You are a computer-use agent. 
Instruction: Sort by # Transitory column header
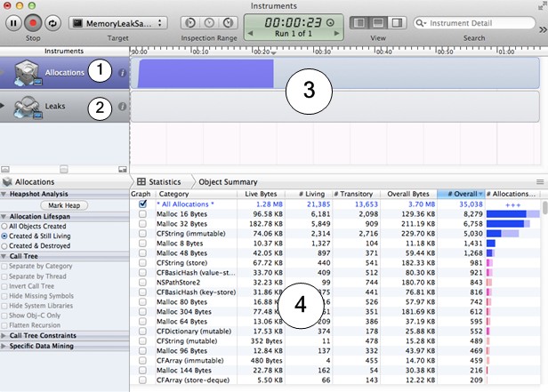(357, 194)
